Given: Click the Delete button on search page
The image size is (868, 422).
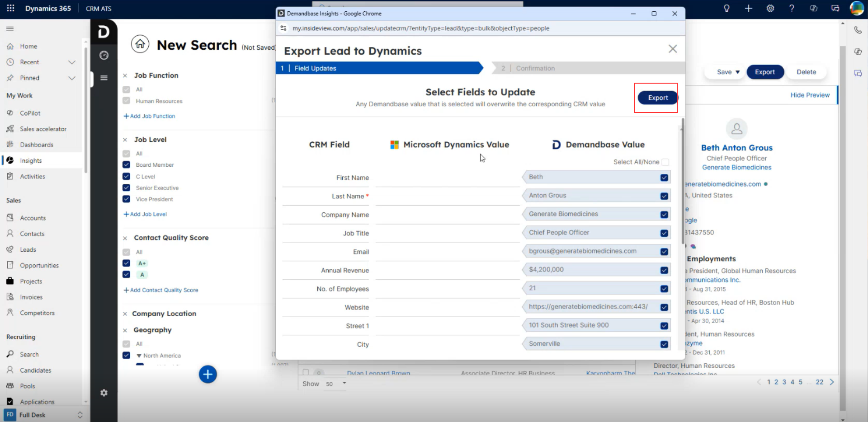Looking at the screenshot, I should point(806,72).
